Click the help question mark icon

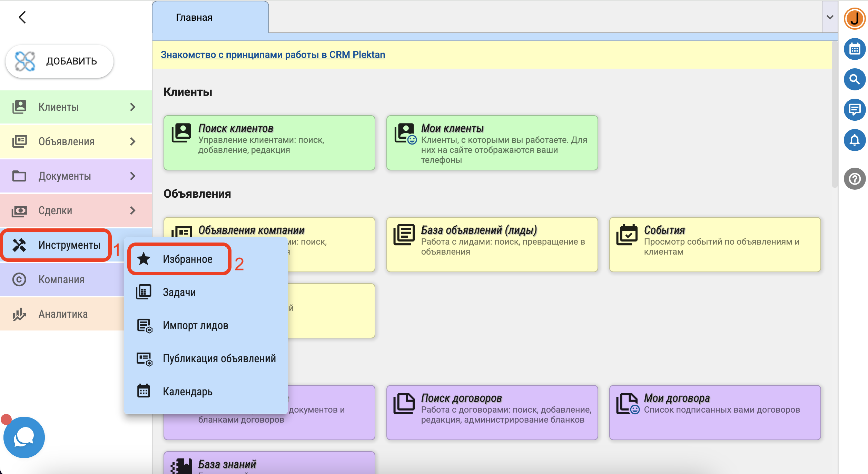(x=854, y=179)
